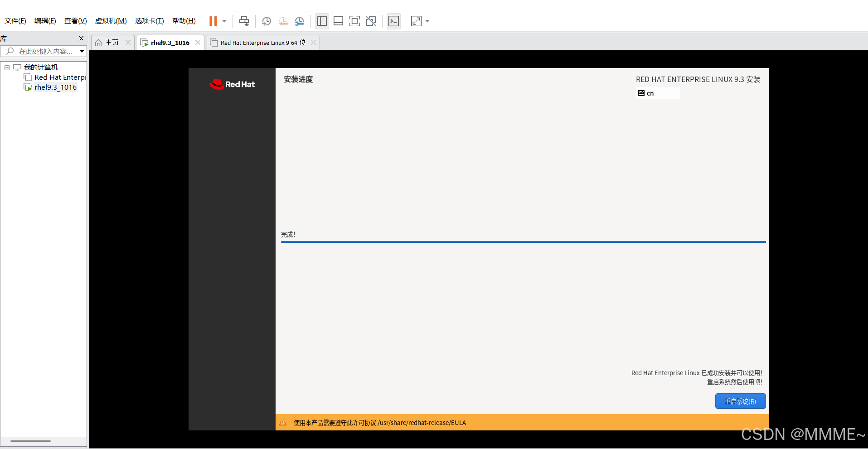Click the stretch guest display icon
868x449 pixels.
point(416,21)
